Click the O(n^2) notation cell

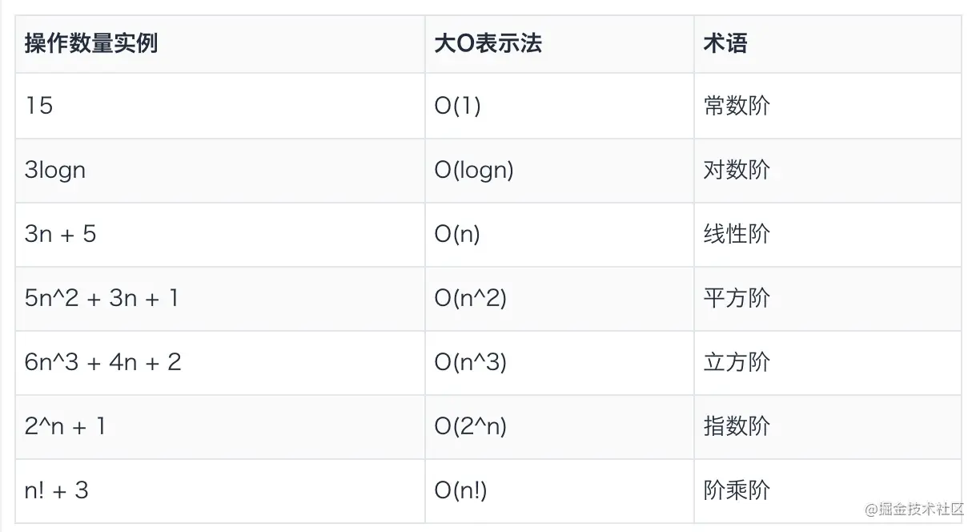(x=560, y=299)
